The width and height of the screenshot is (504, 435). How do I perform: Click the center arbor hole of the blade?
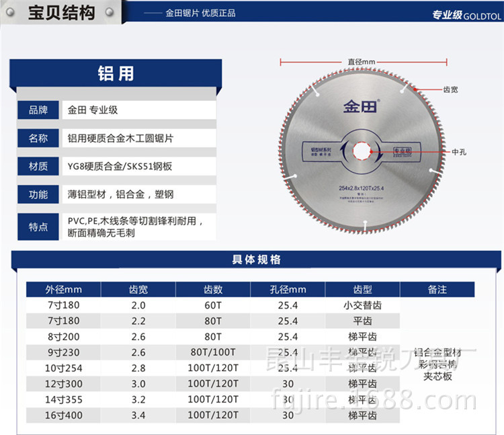(x=362, y=151)
